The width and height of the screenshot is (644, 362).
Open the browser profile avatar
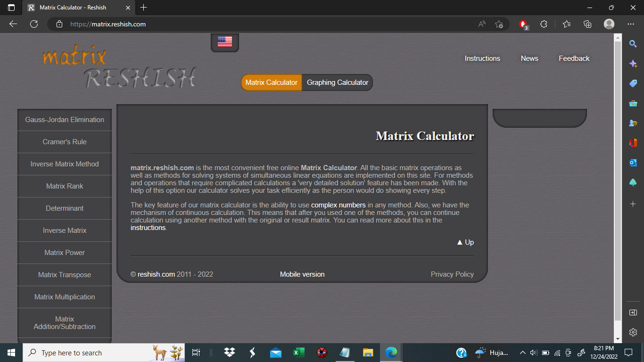coord(609,24)
